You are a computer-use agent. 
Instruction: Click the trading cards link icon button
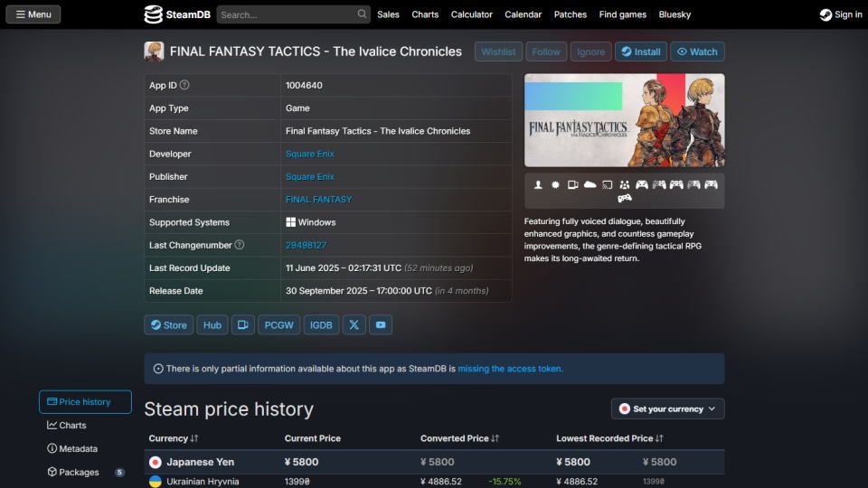pos(242,324)
